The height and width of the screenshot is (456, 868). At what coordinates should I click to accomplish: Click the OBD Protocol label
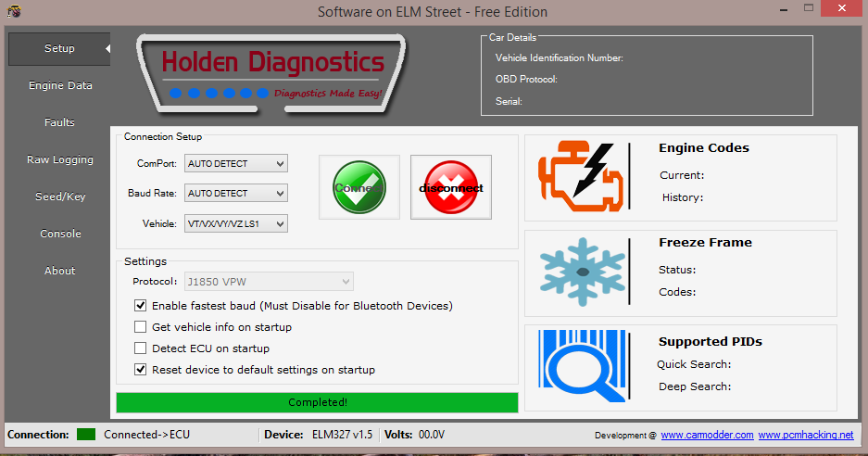coord(526,79)
